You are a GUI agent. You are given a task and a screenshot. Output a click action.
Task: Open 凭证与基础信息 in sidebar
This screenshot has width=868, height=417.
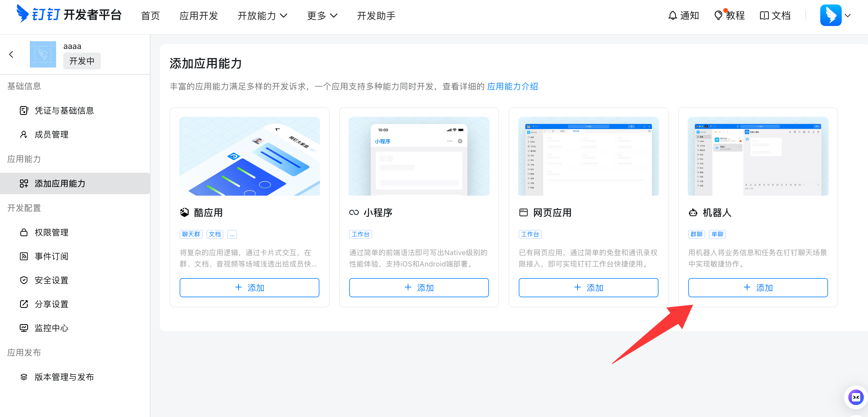click(75, 111)
